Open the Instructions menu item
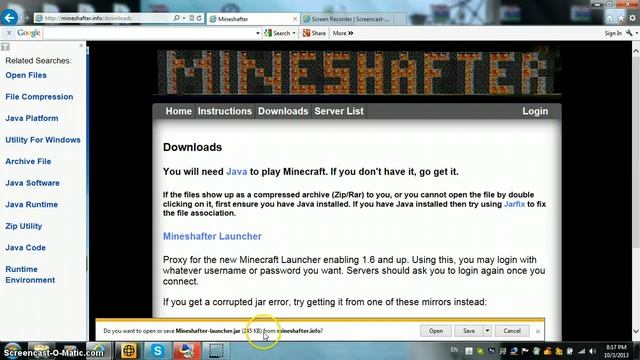The height and width of the screenshot is (360, 640). point(225,111)
